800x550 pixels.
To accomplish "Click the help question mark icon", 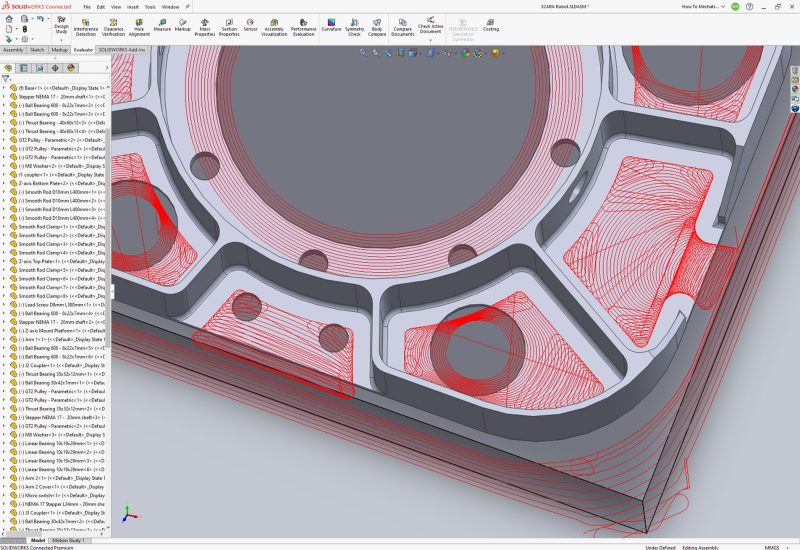I will [749, 7].
